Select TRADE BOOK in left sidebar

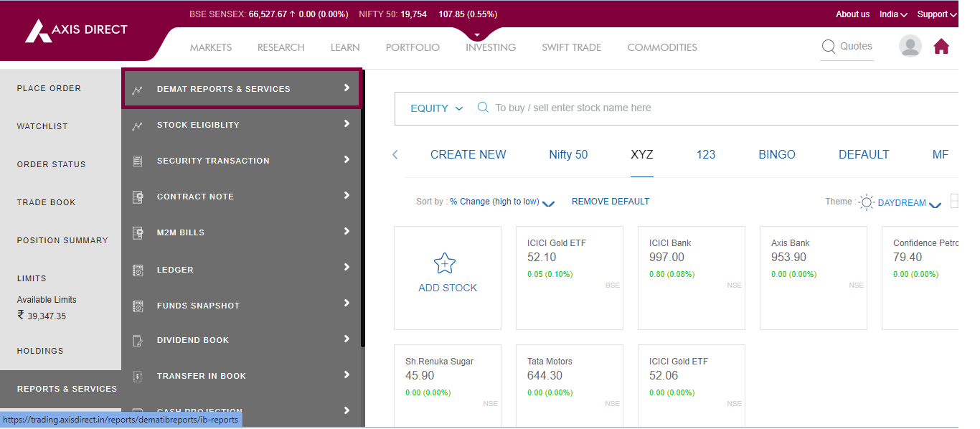pyautogui.click(x=46, y=202)
